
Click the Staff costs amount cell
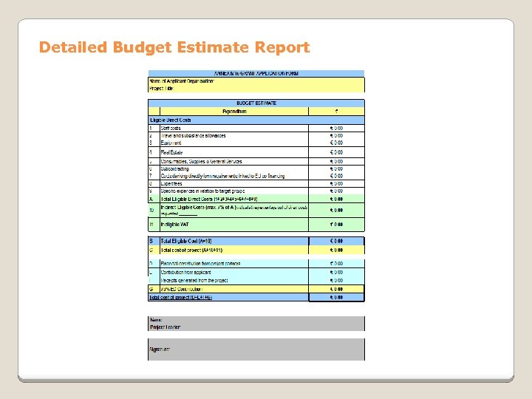pos(336,129)
